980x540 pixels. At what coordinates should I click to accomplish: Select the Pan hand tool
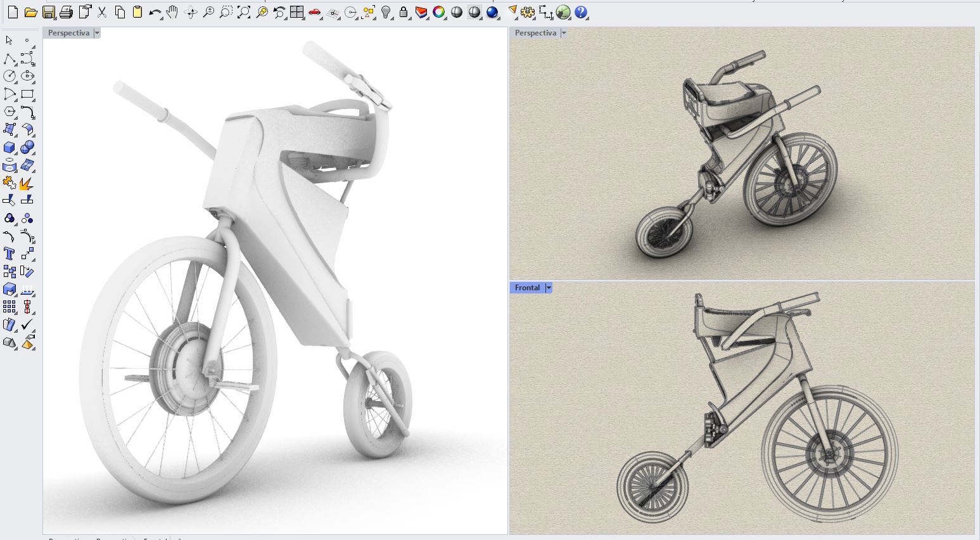[172, 12]
